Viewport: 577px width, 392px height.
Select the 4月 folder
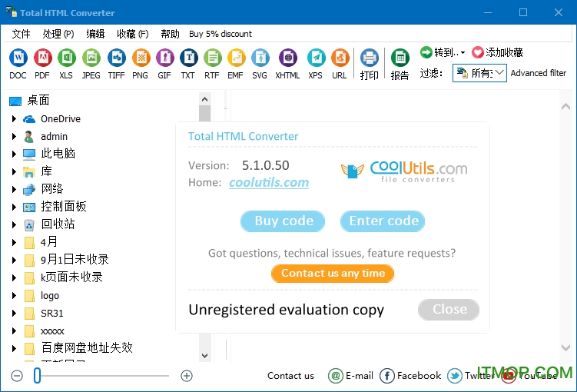click(41, 242)
